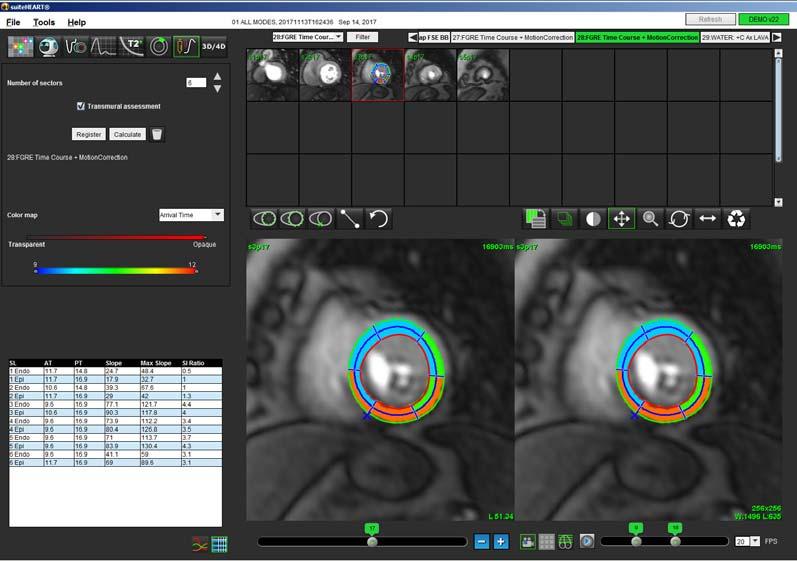Select the first endocardium contour tool
This screenshot has height=561, width=797.
coord(264,219)
